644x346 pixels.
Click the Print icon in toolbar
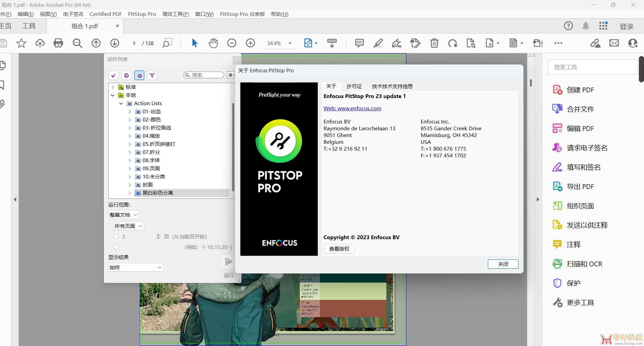click(x=58, y=43)
